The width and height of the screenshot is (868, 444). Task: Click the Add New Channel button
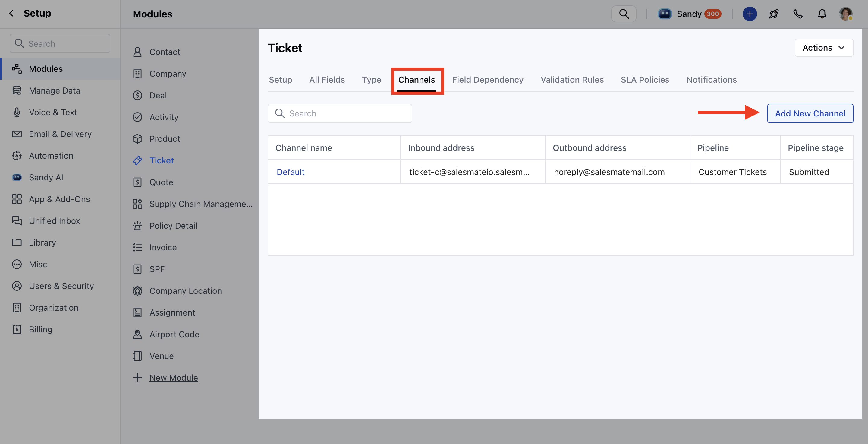810,114
